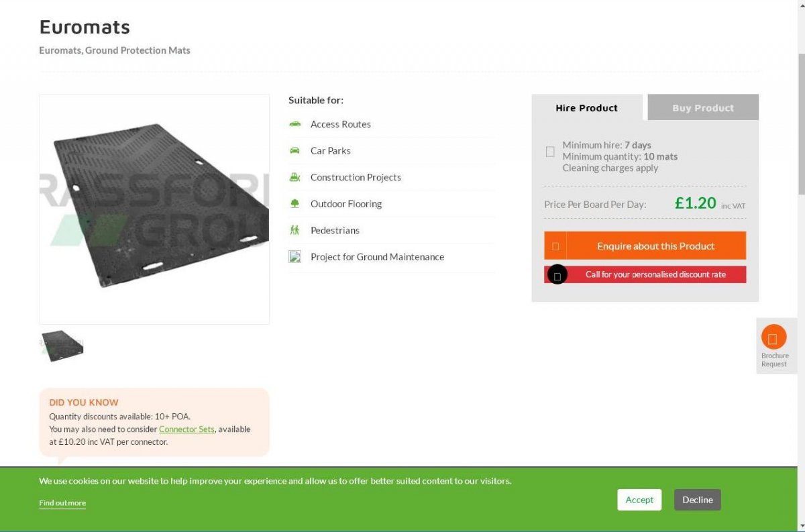The height and width of the screenshot is (532, 805).
Task: Click the black phone circle icon
Action: (x=557, y=274)
